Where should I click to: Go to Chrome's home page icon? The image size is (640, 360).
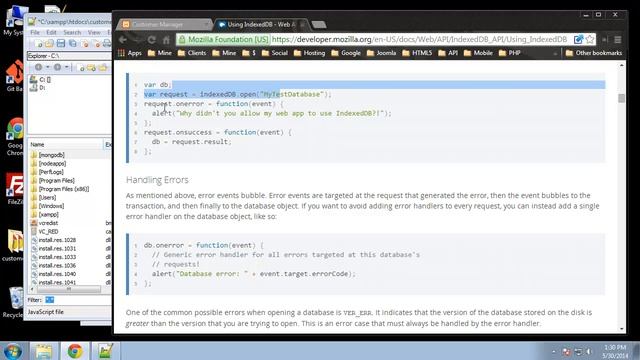click(166, 40)
